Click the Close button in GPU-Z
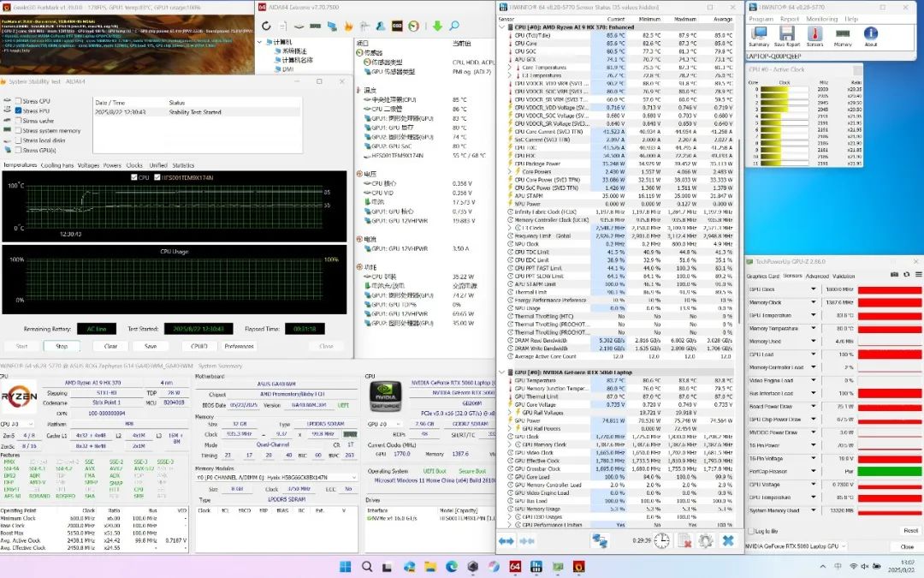This screenshot has width=924, height=578. 908,546
